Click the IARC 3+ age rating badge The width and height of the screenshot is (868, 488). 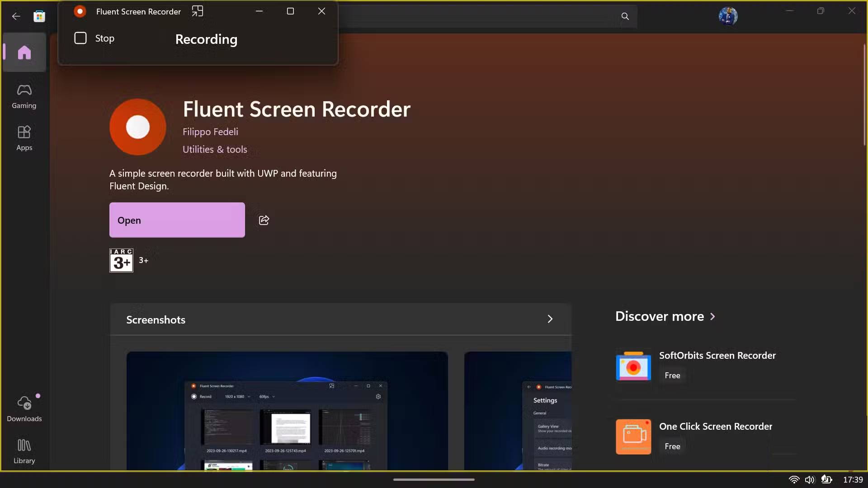pyautogui.click(x=121, y=260)
